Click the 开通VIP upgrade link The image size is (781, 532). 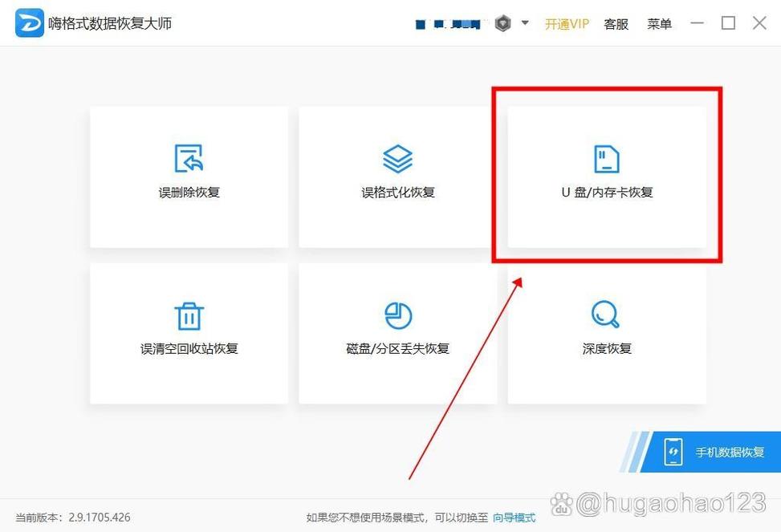tap(567, 24)
